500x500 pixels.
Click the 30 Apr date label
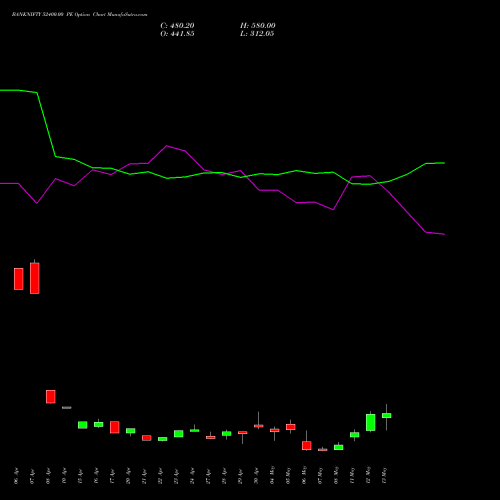257,476
